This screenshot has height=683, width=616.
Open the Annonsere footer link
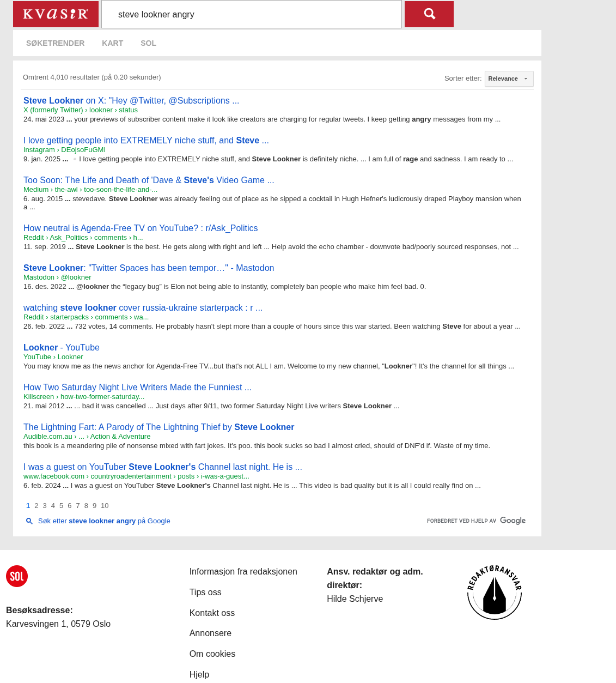coord(210,633)
